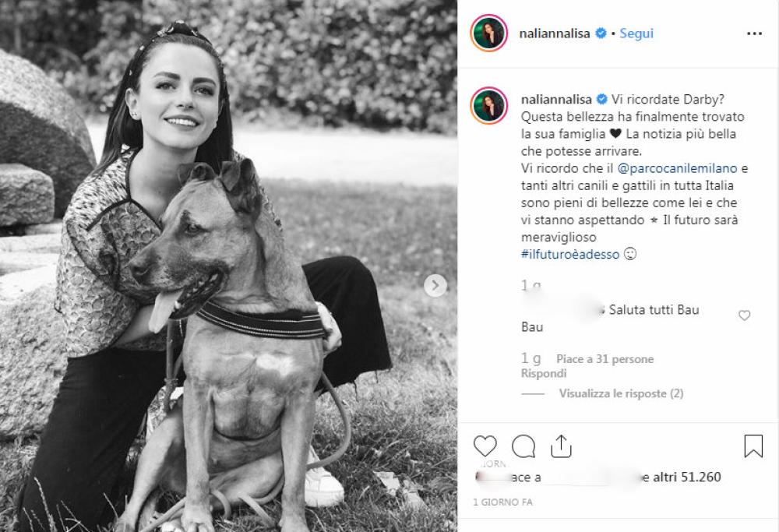779x532 pixels.
Task: Open comments via speech bubble icon
Action: tap(523, 446)
